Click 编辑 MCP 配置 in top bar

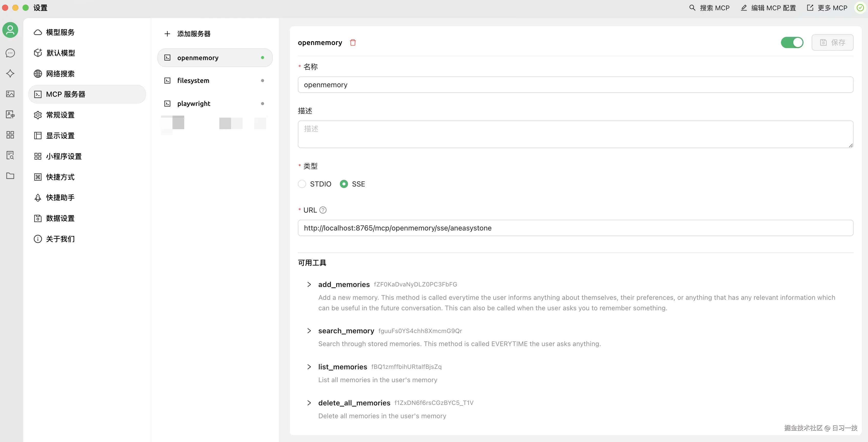768,8
